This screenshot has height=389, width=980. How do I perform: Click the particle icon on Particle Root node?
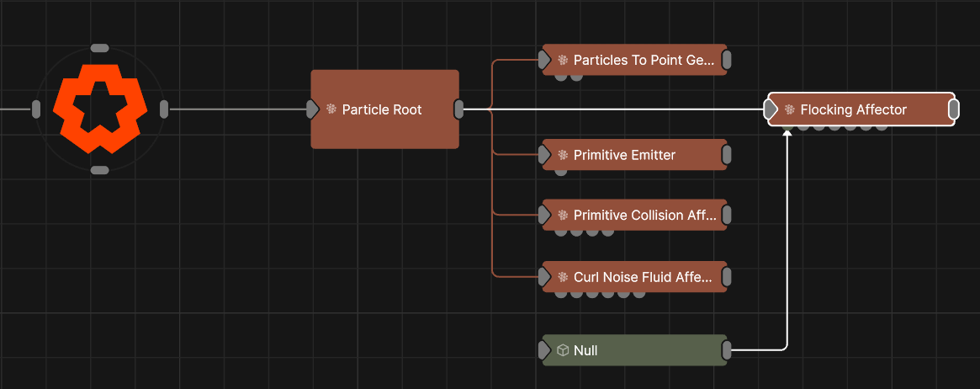(x=331, y=109)
